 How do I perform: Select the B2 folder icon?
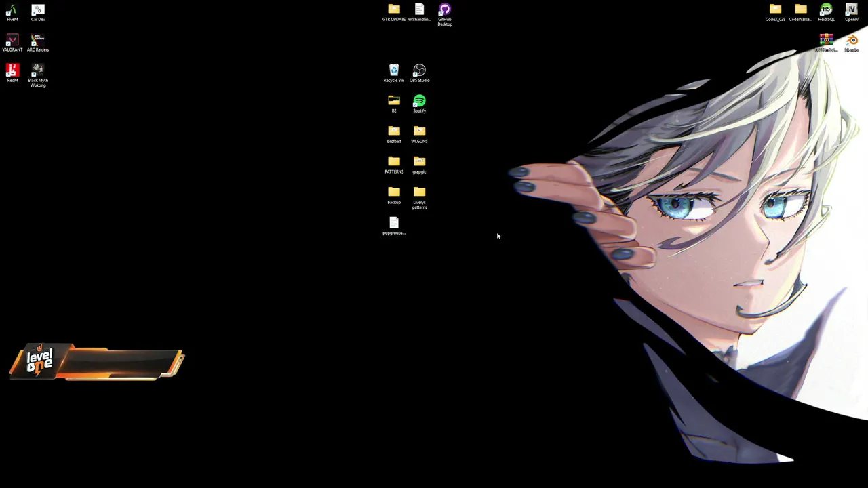[x=394, y=104]
